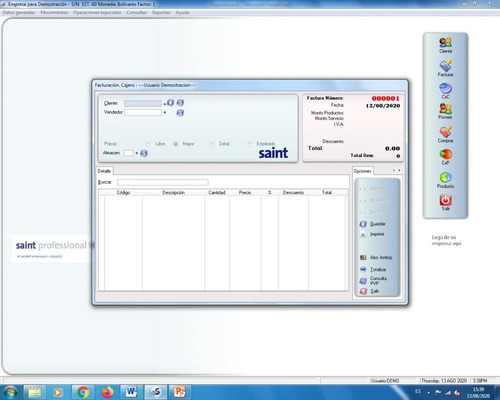Click Usuario DEMO in the status bar
The width and height of the screenshot is (500, 400).
[385, 381]
